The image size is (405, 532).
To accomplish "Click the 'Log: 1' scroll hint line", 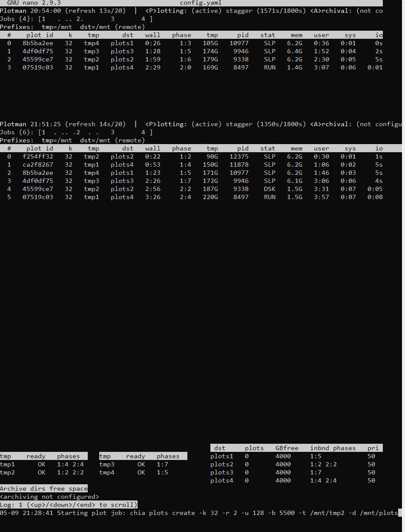I will (69, 505).
